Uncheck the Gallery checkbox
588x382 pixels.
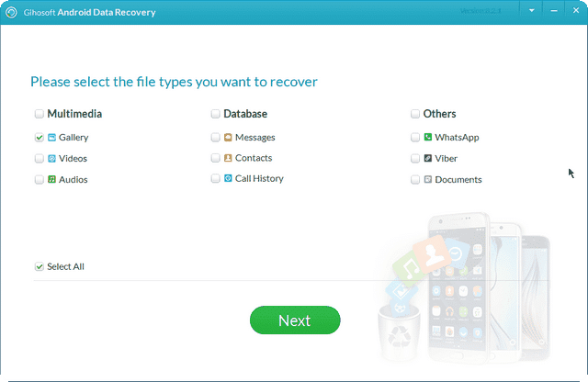click(x=39, y=137)
